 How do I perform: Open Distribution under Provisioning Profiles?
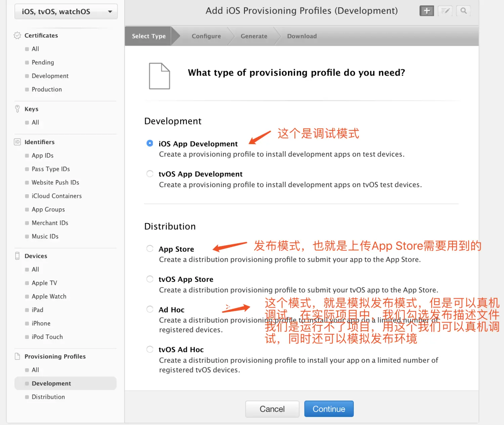(48, 397)
